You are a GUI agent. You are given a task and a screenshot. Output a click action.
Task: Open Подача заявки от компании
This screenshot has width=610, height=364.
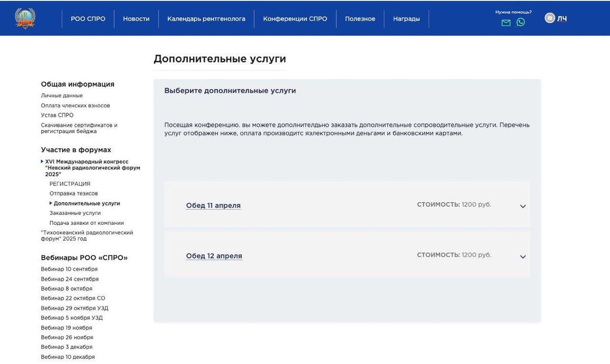tap(86, 223)
